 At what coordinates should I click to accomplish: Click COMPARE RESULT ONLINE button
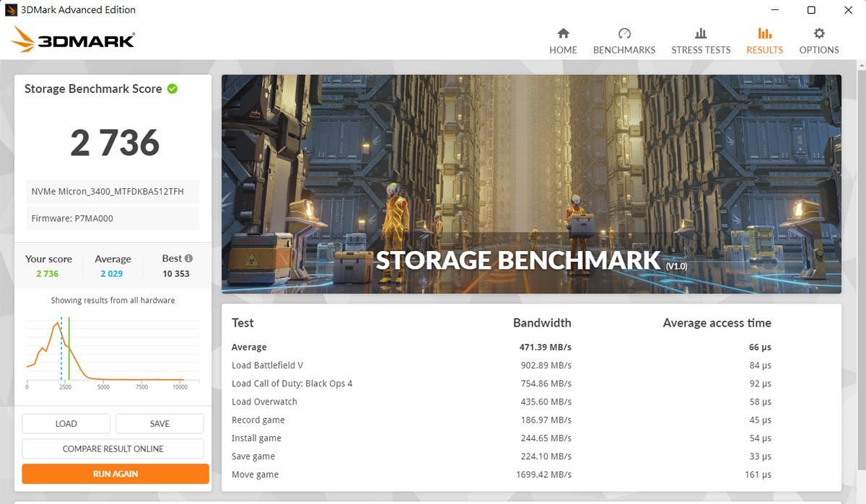(x=113, y=448)
